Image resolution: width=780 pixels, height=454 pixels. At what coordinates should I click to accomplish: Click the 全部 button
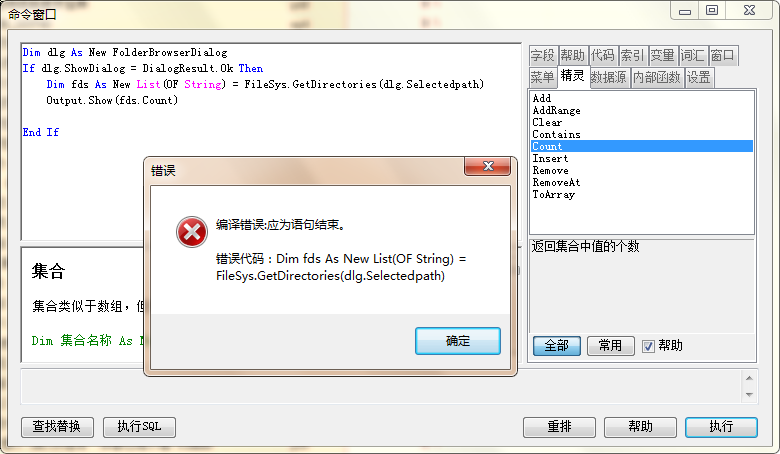(557, 346)
